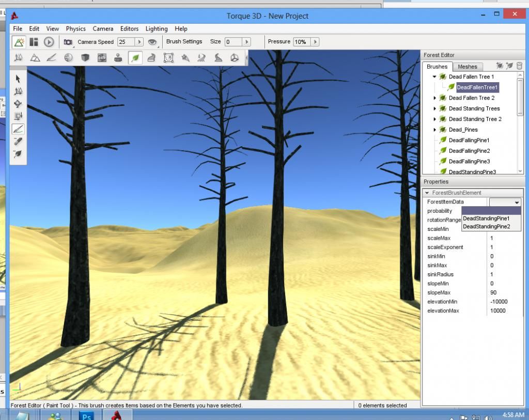Toggle the World Editor mode button
Viewport: 529px width, 420px height.
click(19, 42)
